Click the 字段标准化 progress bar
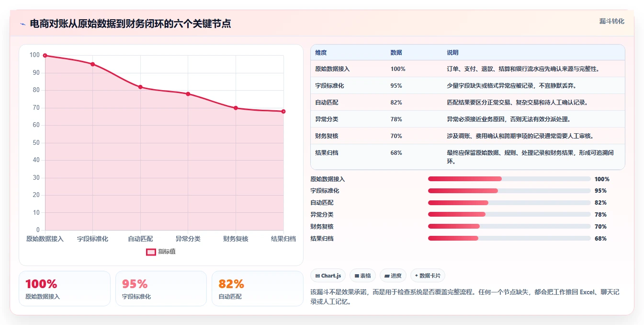This screenshot has width=644, height=325. [509, 191]
